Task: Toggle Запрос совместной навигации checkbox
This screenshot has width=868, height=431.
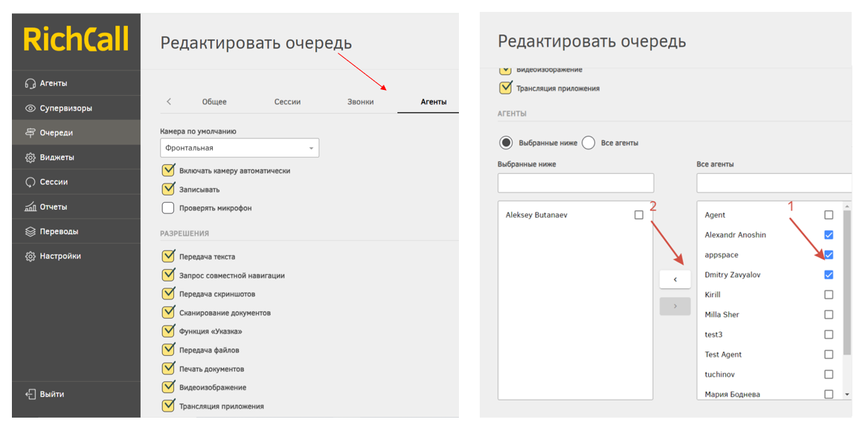Action: [x=168, y=275]
